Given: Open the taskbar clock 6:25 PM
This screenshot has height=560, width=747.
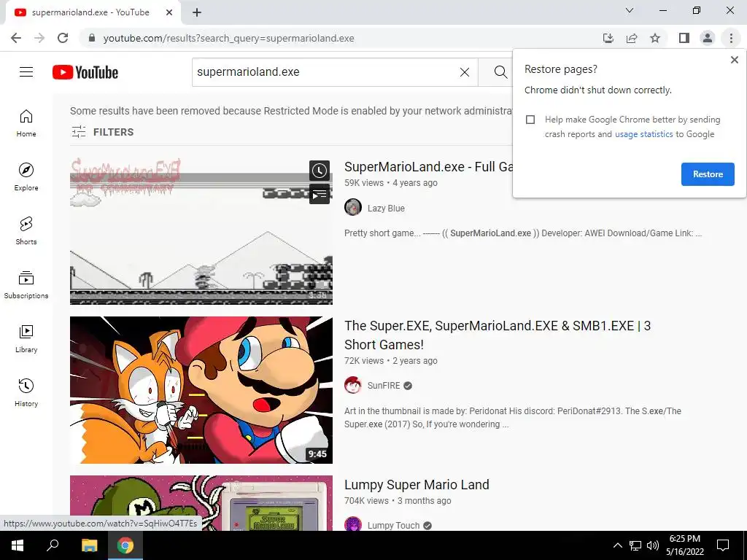Looking at the screenshot, I should (x=684, y=545).
